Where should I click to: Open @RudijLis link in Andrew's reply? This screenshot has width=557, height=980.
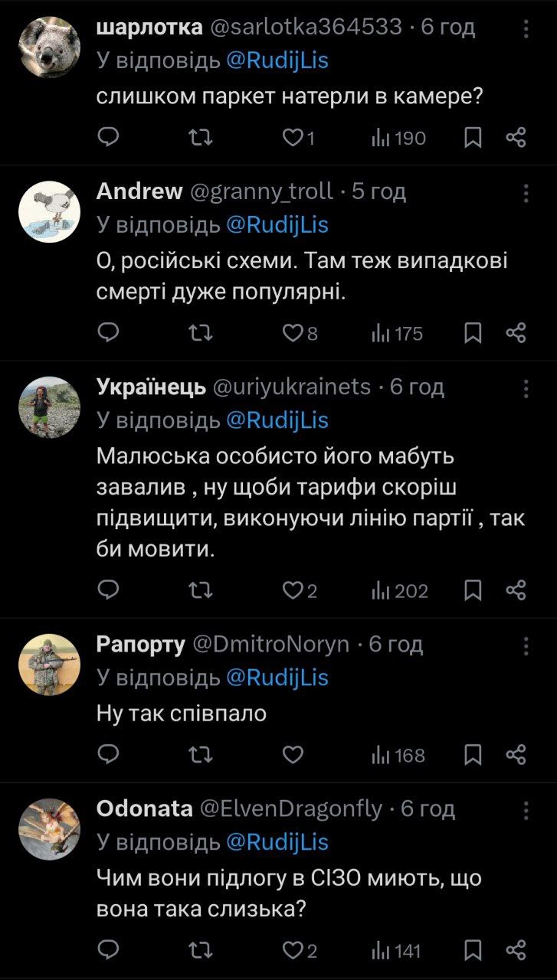point(277,224)
